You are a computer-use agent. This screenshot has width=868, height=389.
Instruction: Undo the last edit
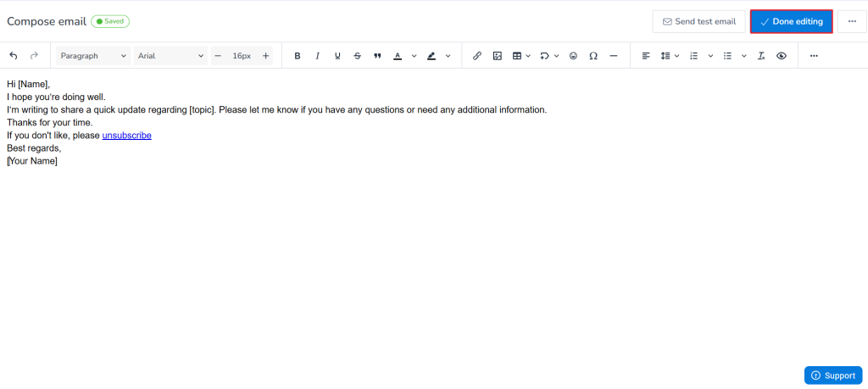14,56
